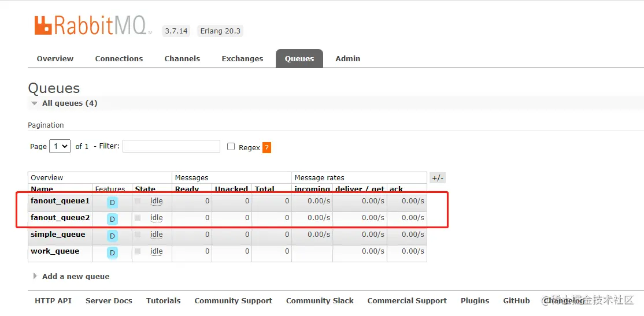Sort by the deliver / get column header
The height and width of the screenshot is (316, 644).
(x=360, y=189)
